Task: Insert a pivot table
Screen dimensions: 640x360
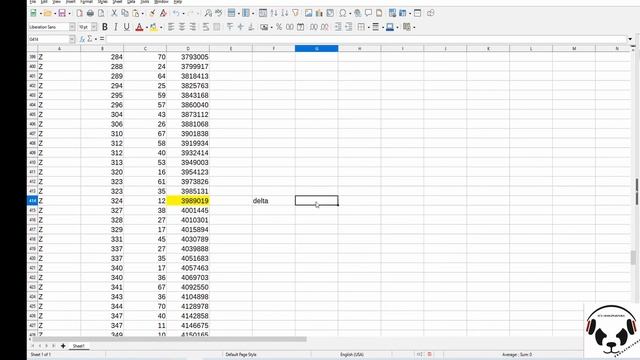Action: click(330, 13)
